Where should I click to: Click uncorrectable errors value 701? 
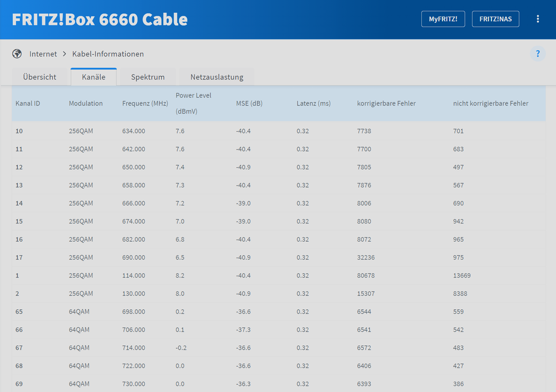[459, 131]
